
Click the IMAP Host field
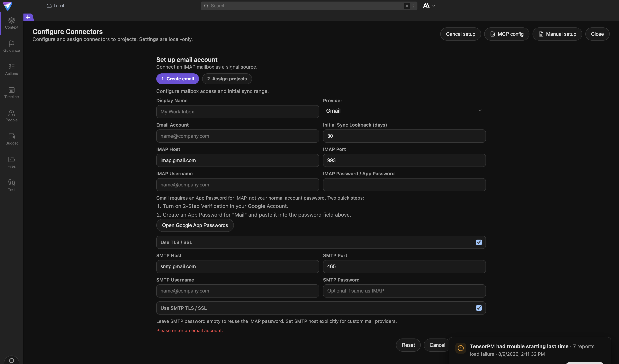238,160
